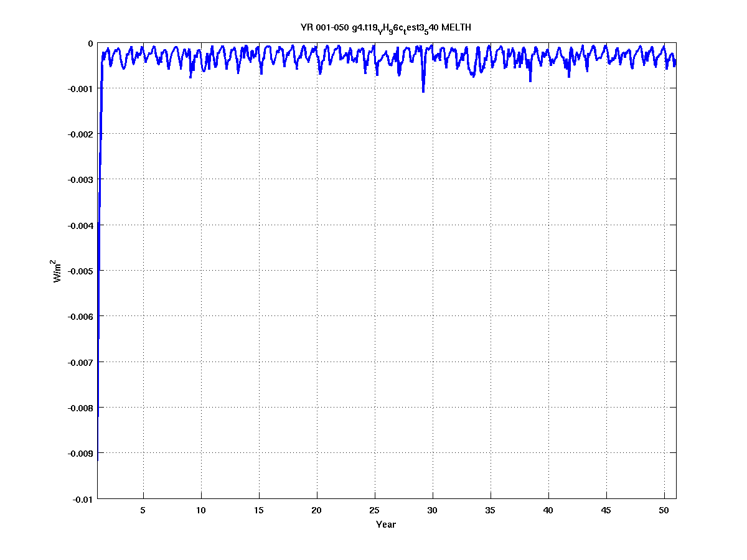Click the x-axis tick label '20'
747x560 pixels.
317,510
